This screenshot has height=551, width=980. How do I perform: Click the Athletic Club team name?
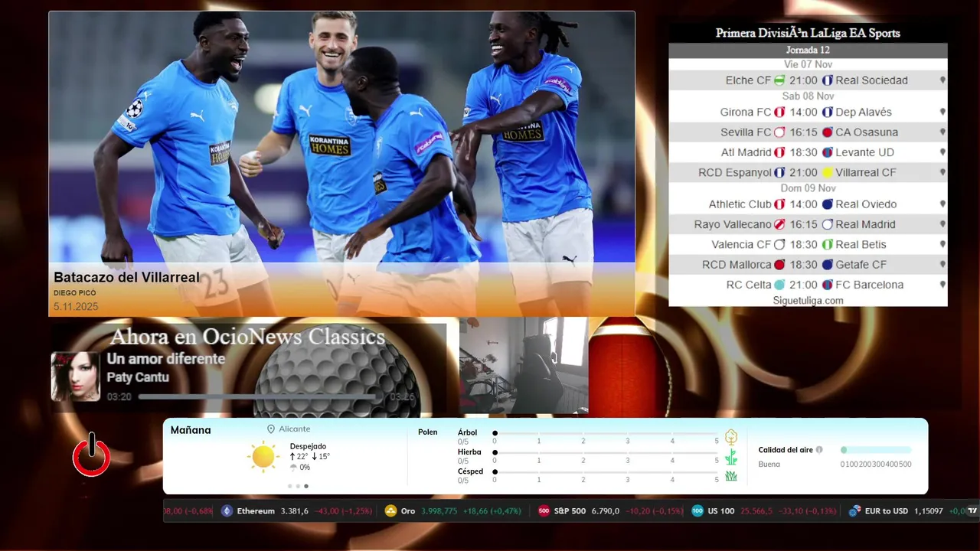click(740, 204)
